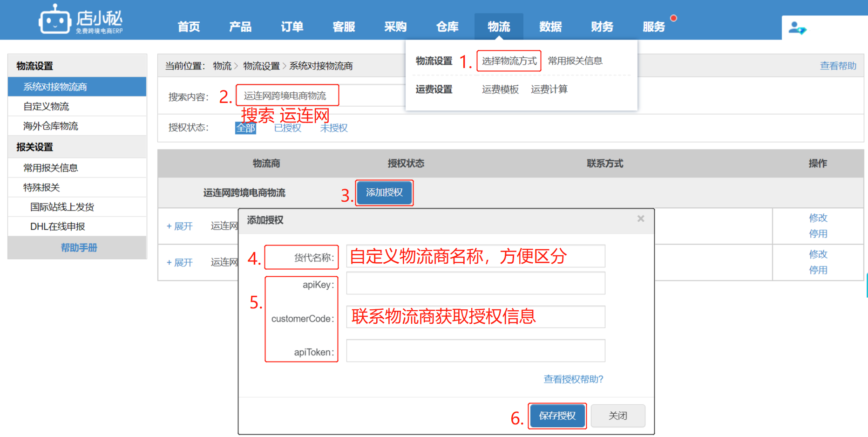
Task: Open the 财务 menu
Action: [x=602, y=27]
